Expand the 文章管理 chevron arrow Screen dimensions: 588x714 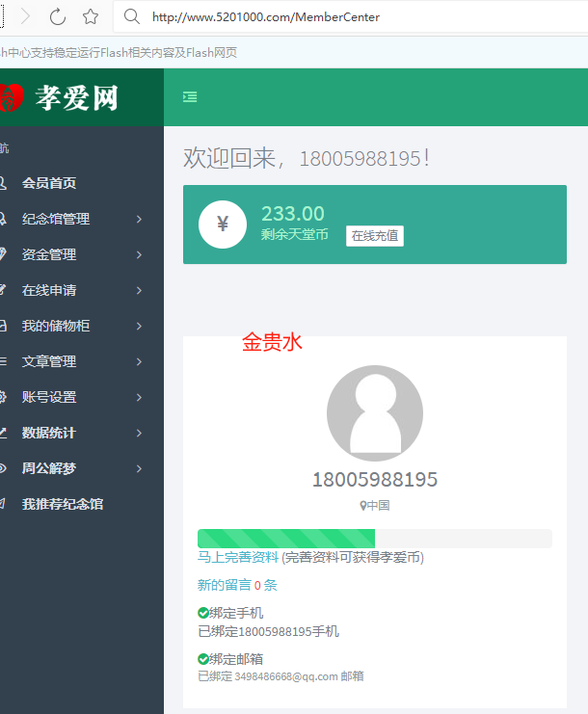[140, 361]
